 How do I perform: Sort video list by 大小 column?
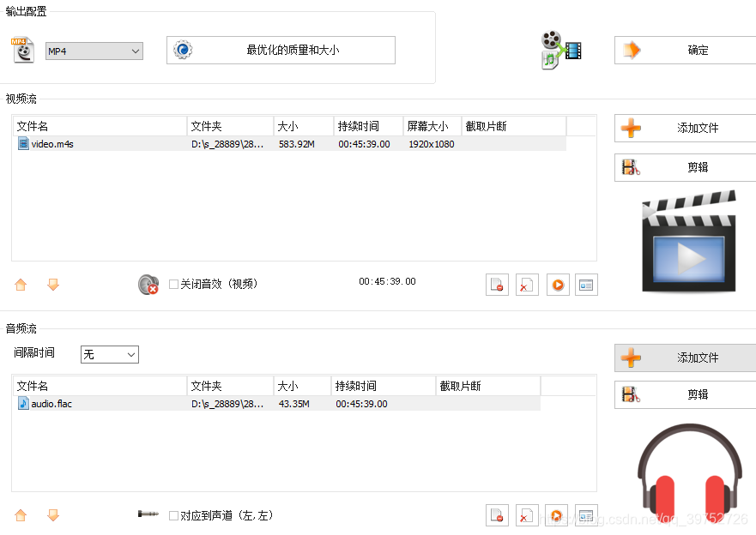pos(303,126)
